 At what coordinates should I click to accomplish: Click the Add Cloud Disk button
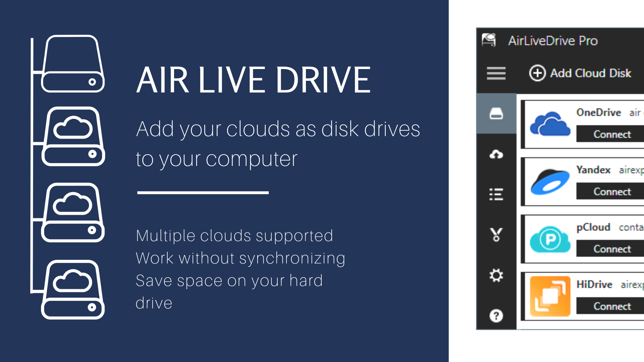pyautogui.click(x=579, y=73)
